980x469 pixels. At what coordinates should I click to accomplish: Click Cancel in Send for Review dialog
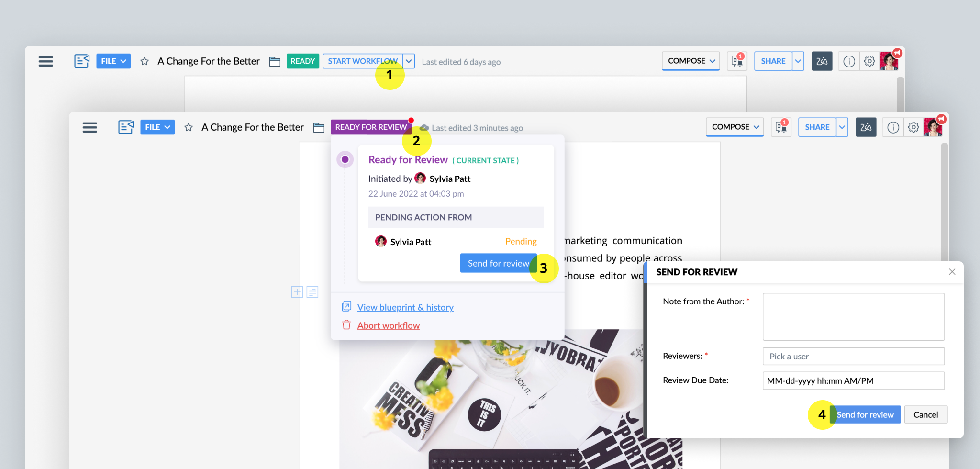[x=925, y=414]
